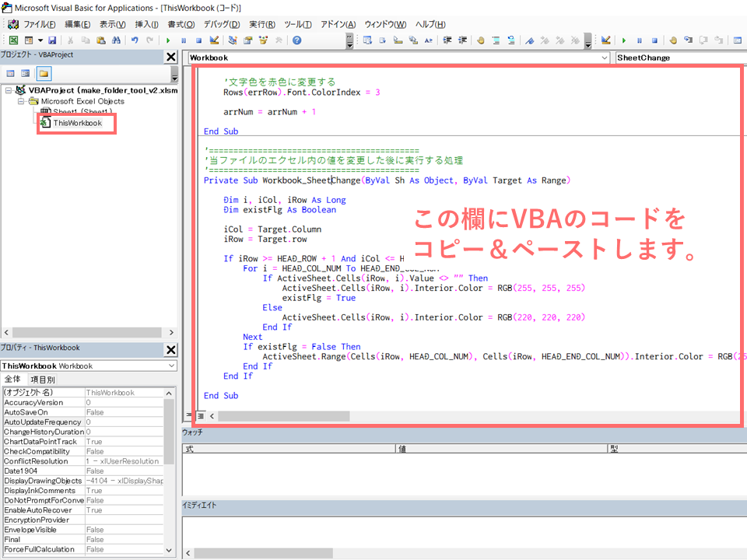Image resolution: width=747 pixels, height=560 pixels.
Task: Open the ツール(T) menu
Action: [x=298, y=24]
